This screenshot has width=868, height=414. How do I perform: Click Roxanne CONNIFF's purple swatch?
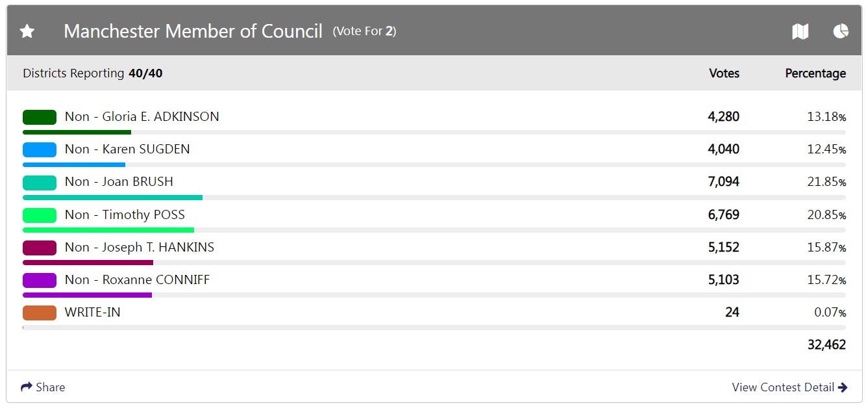[40, 280]
